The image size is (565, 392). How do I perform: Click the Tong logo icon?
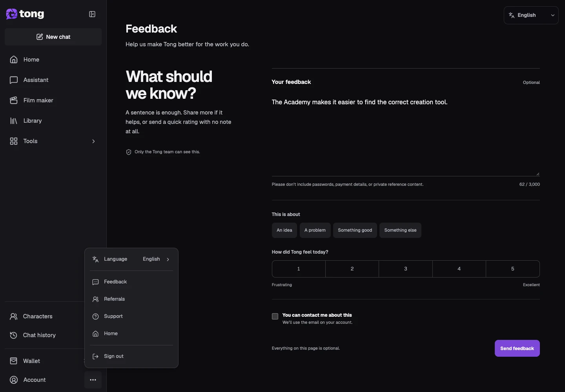(11, 14)
